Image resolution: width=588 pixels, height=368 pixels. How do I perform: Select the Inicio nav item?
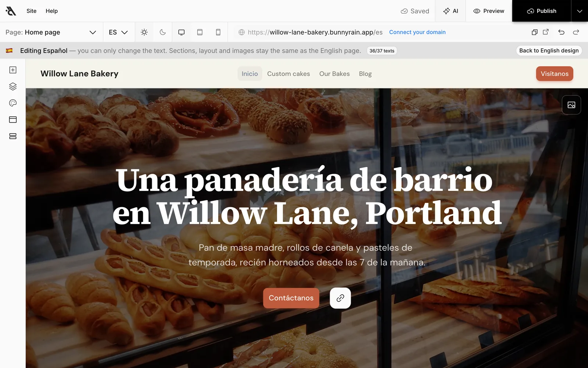(250, 74)
